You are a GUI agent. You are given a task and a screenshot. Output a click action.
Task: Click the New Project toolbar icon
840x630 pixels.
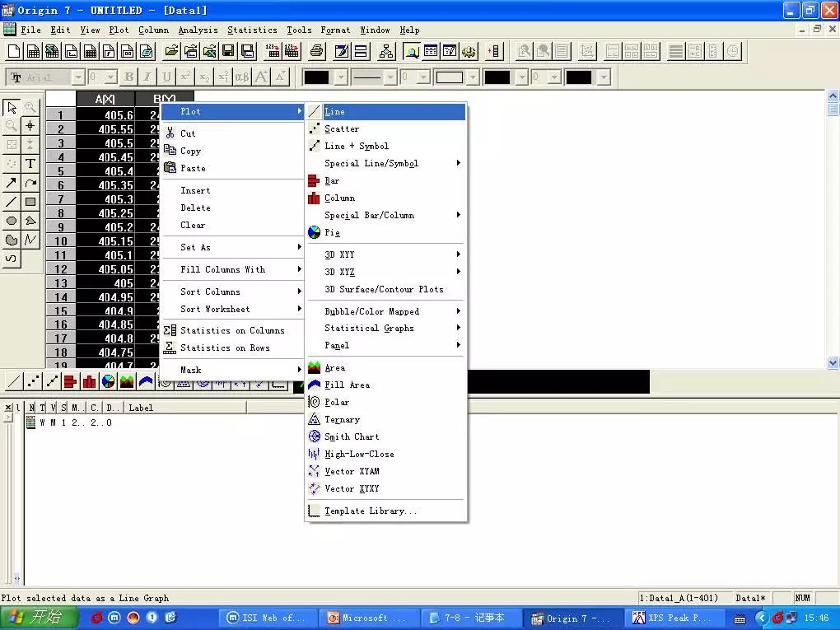click(14, 51)
